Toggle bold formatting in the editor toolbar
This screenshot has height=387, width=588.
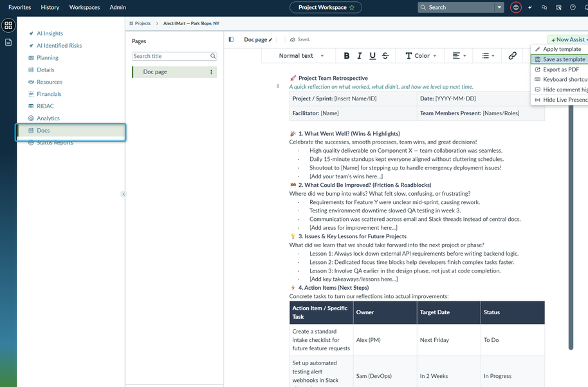(x=347, y=56)
